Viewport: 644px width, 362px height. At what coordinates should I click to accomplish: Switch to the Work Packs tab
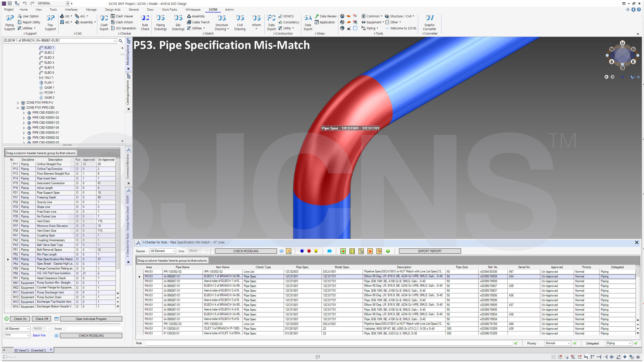[169, 9]
